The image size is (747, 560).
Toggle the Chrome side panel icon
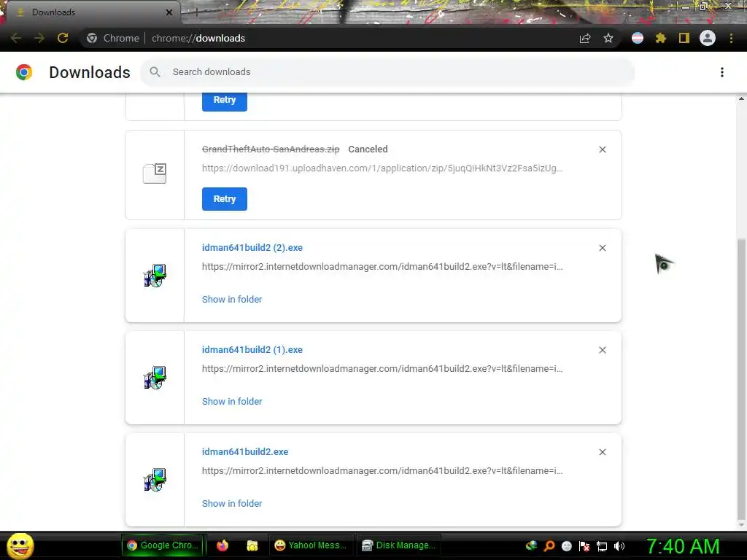(684, 38)
